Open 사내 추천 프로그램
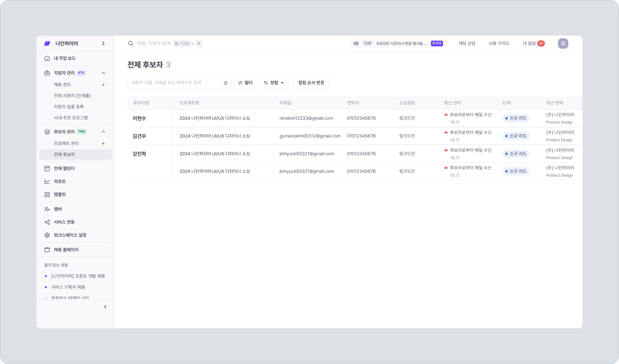 tap(71, 118)
